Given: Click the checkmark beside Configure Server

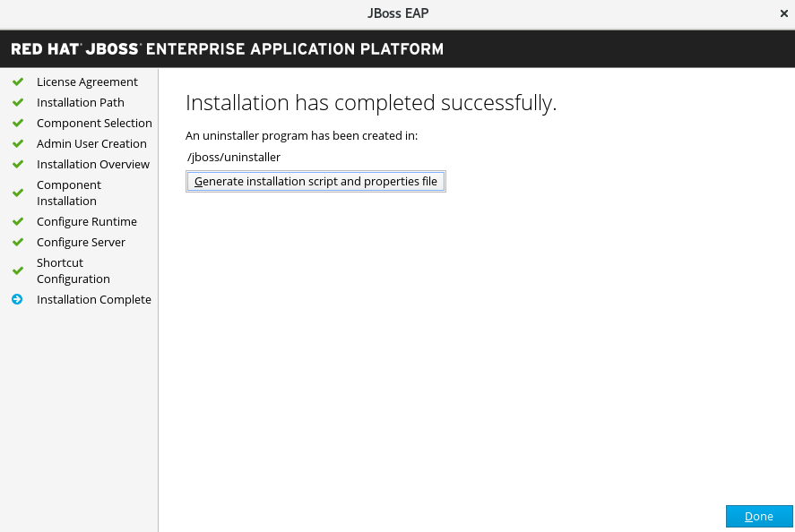Looking at the screenshot, I should [17, 243].
